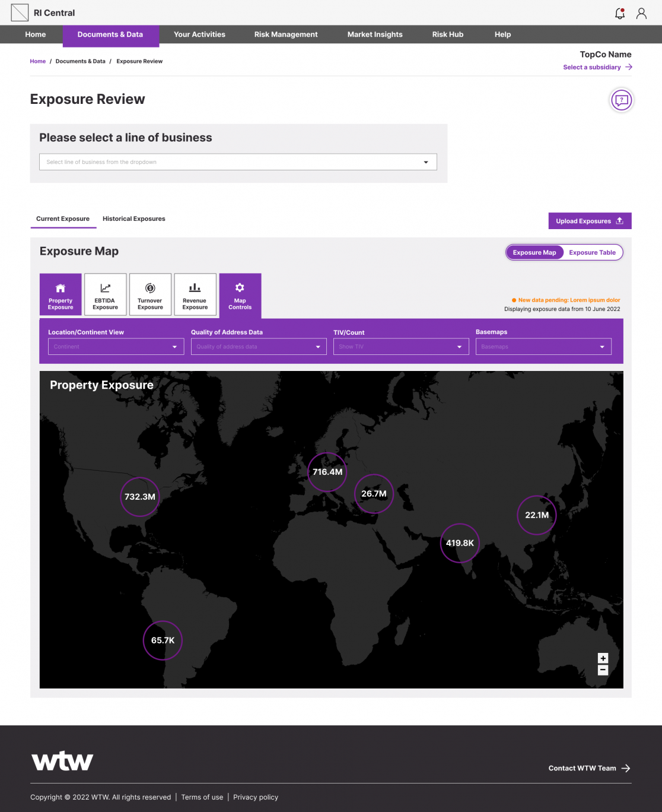The image size is (662, 812).
Task: Click the Select a subsidiary link
Action: tap(597, 67)
